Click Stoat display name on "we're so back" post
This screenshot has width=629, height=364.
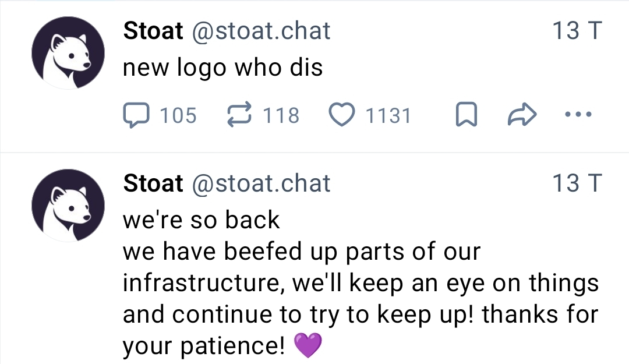[153, 183]
